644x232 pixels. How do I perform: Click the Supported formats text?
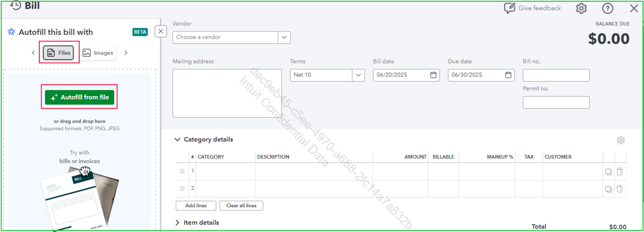[79, 128]
